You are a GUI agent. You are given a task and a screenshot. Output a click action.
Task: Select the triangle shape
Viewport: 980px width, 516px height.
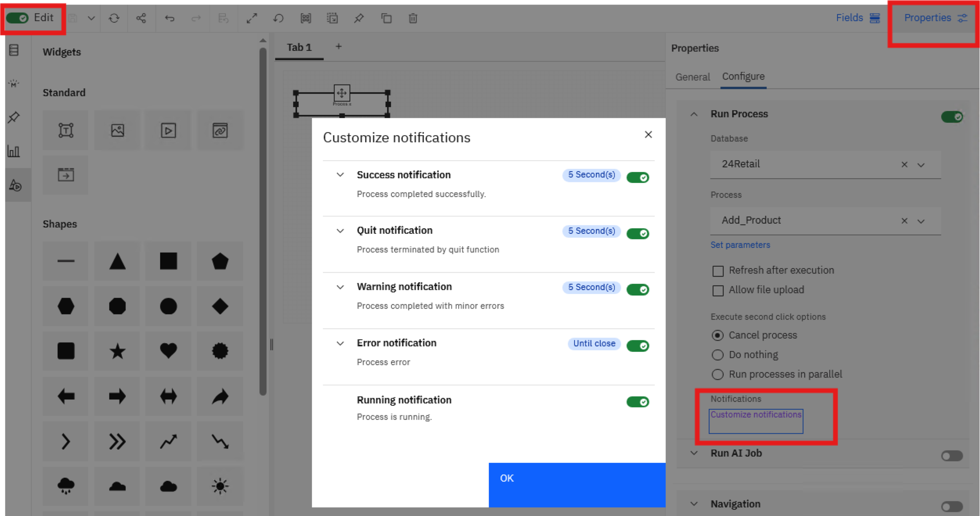[118, 261]
